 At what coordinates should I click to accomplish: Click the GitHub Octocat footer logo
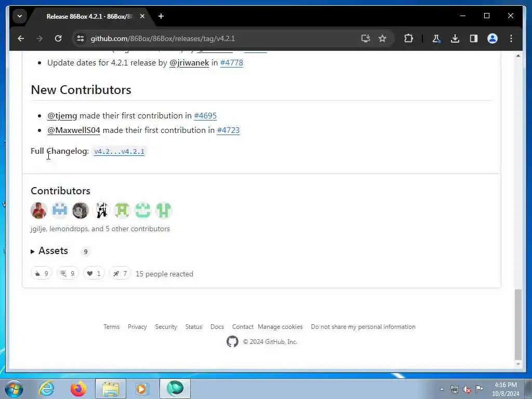point(232,342)
